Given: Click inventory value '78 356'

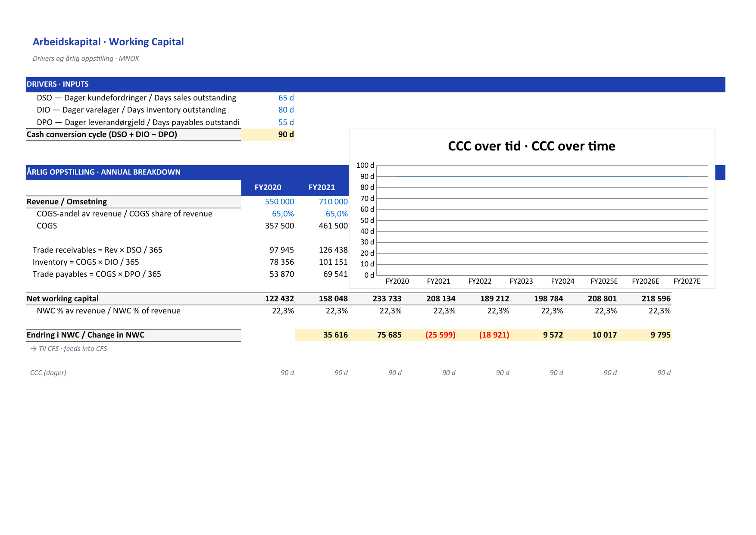Looking at the screenshot, I should (281, 262).
